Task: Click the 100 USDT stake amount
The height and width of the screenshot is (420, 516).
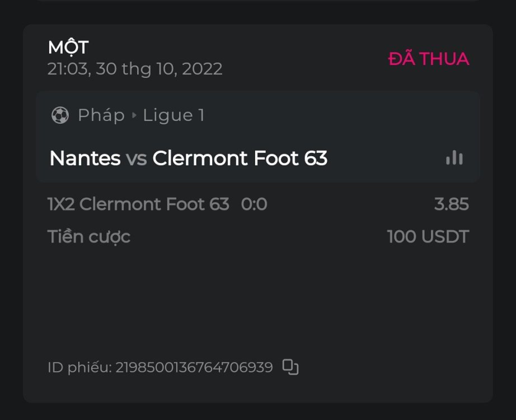Action: [428, 237]
